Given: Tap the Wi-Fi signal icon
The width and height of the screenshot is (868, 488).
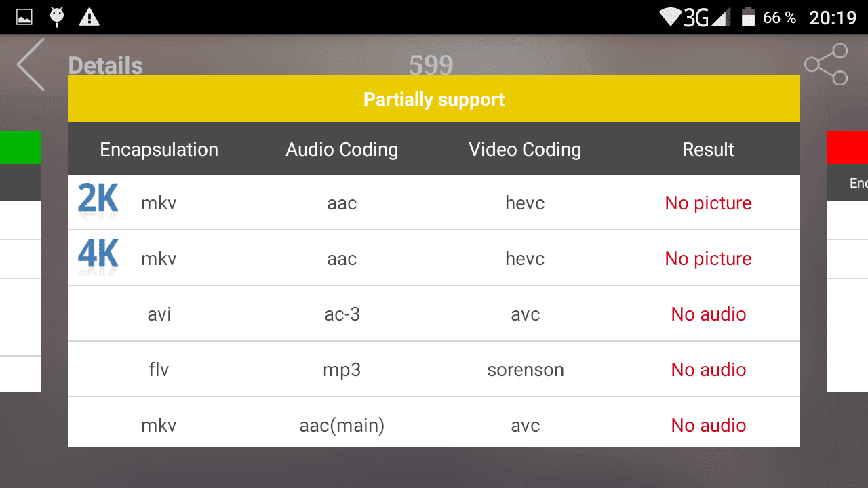Looking at the screenshot, I should pos(671,18).
